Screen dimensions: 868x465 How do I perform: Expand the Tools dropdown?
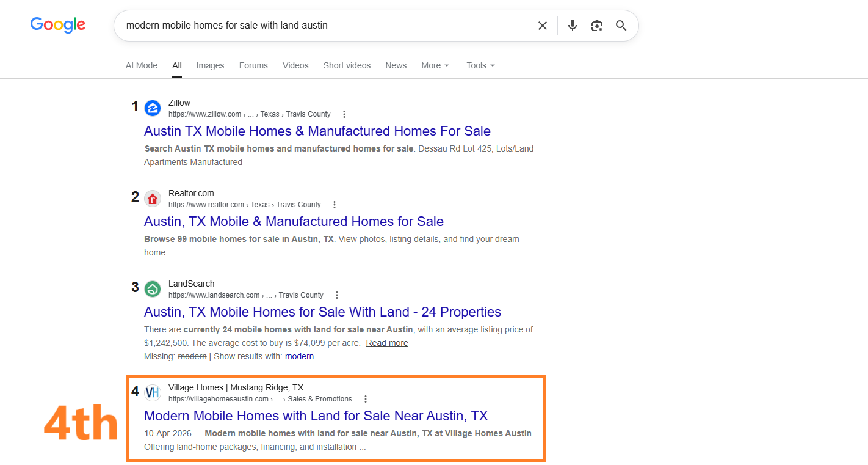[481, 65]
